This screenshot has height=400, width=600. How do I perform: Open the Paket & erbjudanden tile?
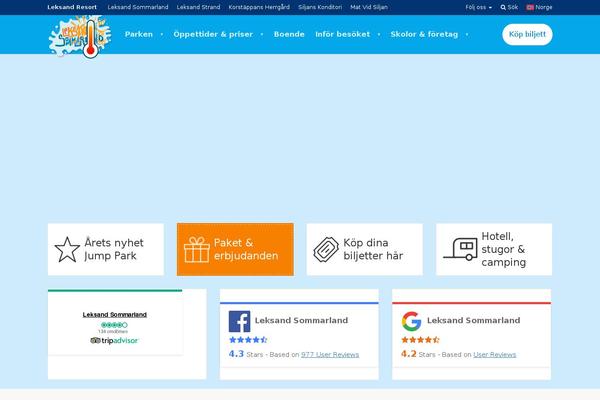tap(235, 250)
